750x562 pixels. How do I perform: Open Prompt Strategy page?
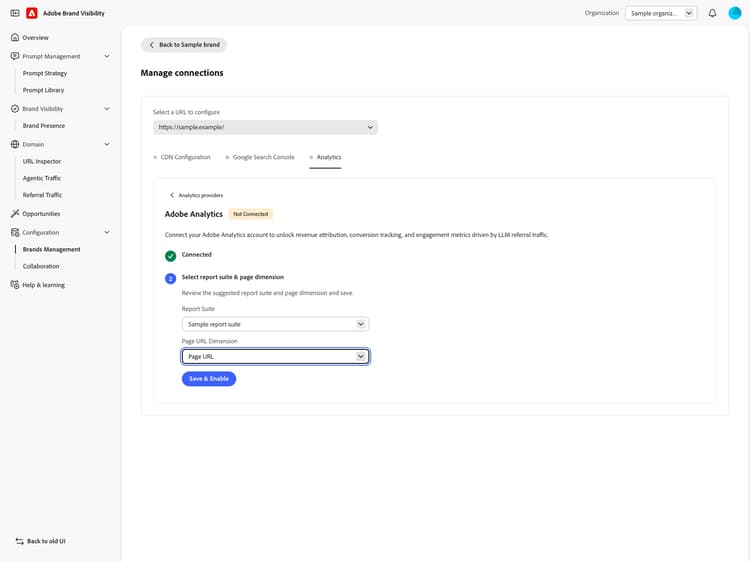coord(45,73)
